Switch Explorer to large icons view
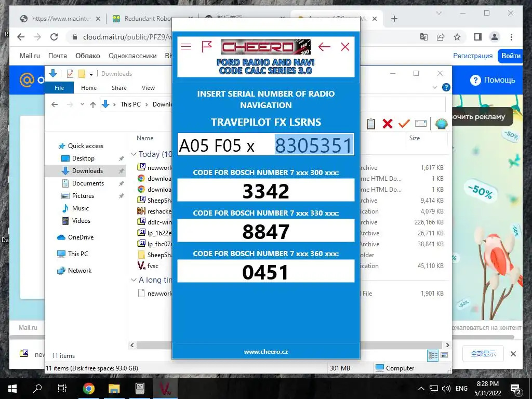Image resolution: width=532 pixels, height=399 pixels. coord(444,355)
